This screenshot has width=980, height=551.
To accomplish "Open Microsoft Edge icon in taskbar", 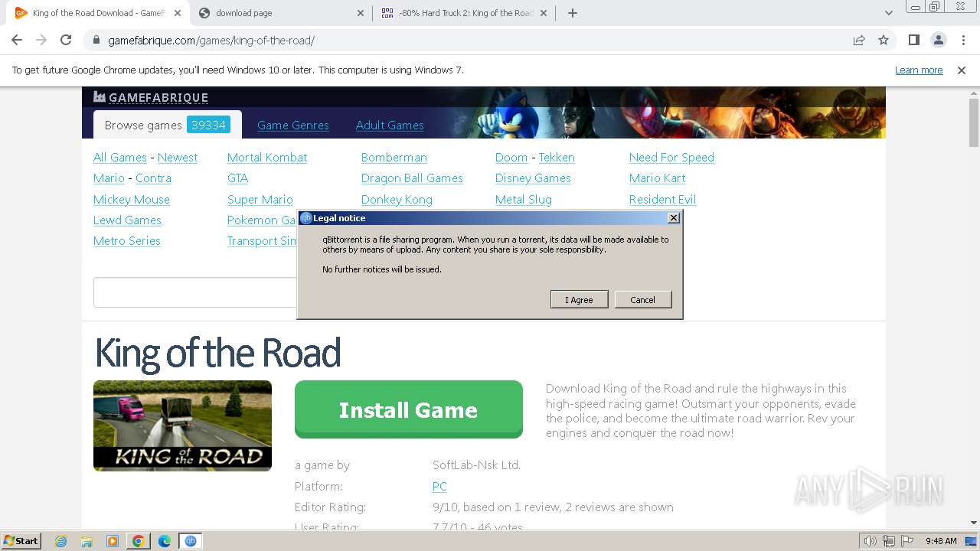I will tap(164, 541).
